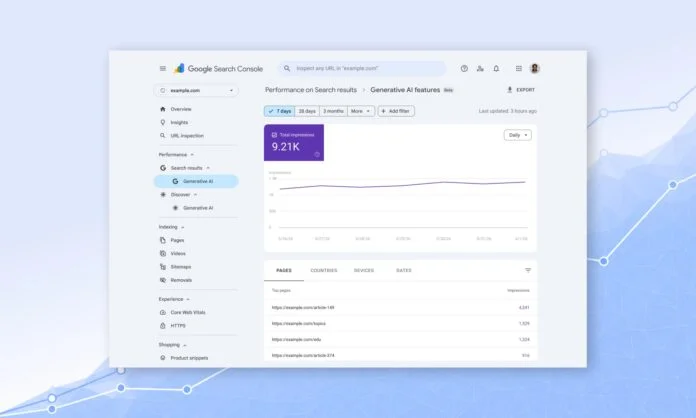This screenshot has height=418, width=696.
Task: Select the 3 months date range
Action: (x=333, y=111)
